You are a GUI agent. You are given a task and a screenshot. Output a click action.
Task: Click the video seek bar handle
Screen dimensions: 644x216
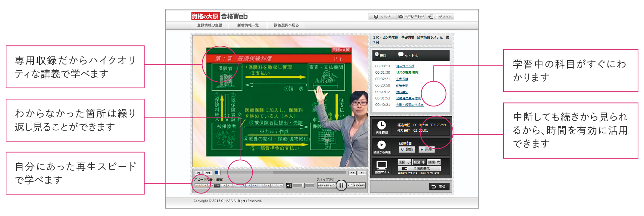[x=219, y=173]
